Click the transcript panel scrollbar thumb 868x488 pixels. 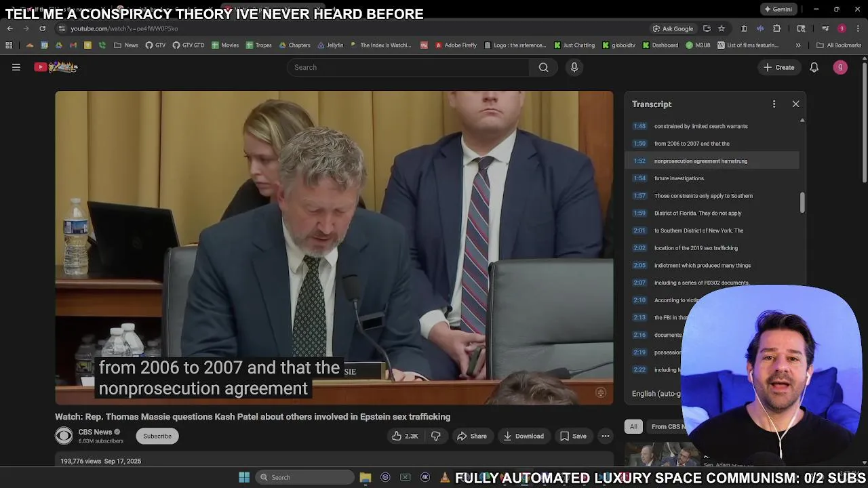[x=802, y=202]
